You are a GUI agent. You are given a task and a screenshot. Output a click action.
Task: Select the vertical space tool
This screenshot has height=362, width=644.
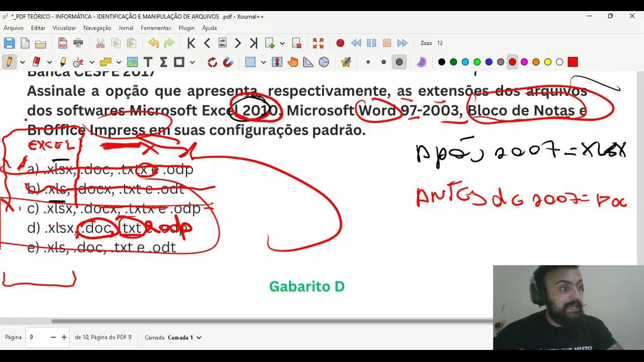(277, 62)
